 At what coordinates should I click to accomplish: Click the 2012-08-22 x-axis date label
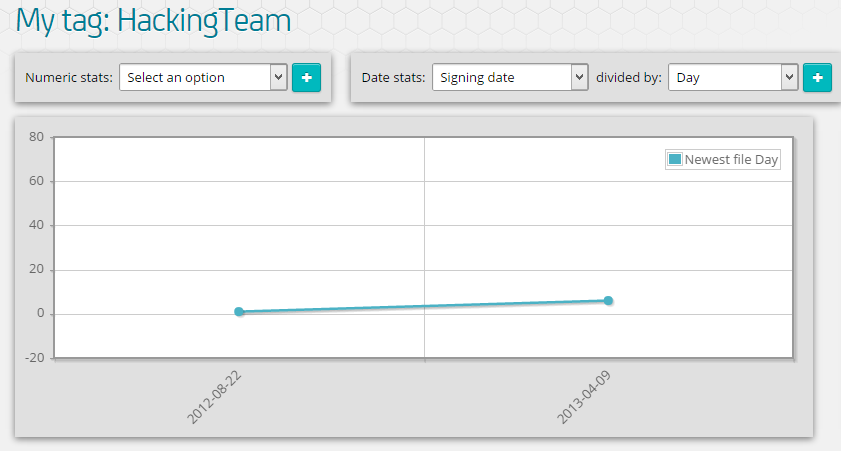point(215,398)
